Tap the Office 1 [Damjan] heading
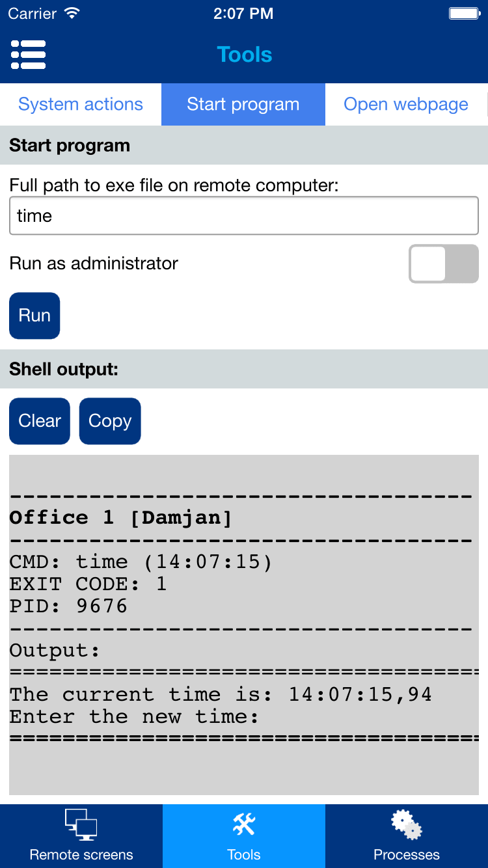This screenshot has height=868, width=488. pos(121,518)
